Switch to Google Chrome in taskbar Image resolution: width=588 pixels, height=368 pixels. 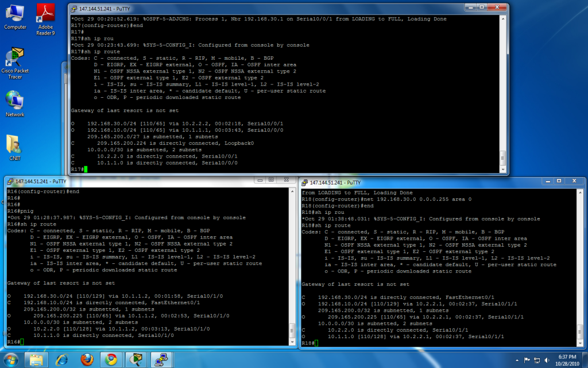coord(111,360)
